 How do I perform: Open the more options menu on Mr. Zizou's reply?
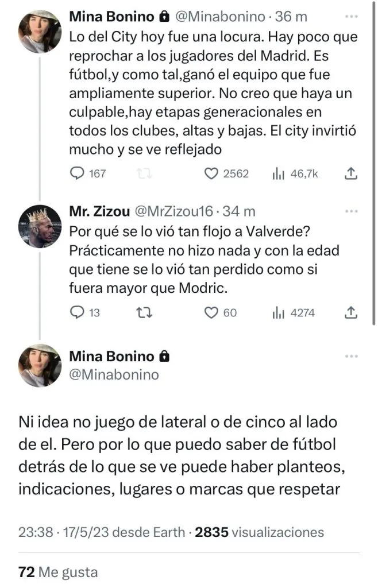pyautogui.click(x=350, y=210)
